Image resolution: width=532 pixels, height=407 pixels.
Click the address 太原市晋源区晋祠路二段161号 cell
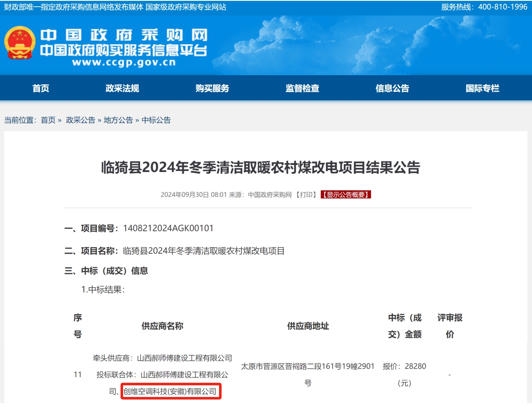(308, 374)
